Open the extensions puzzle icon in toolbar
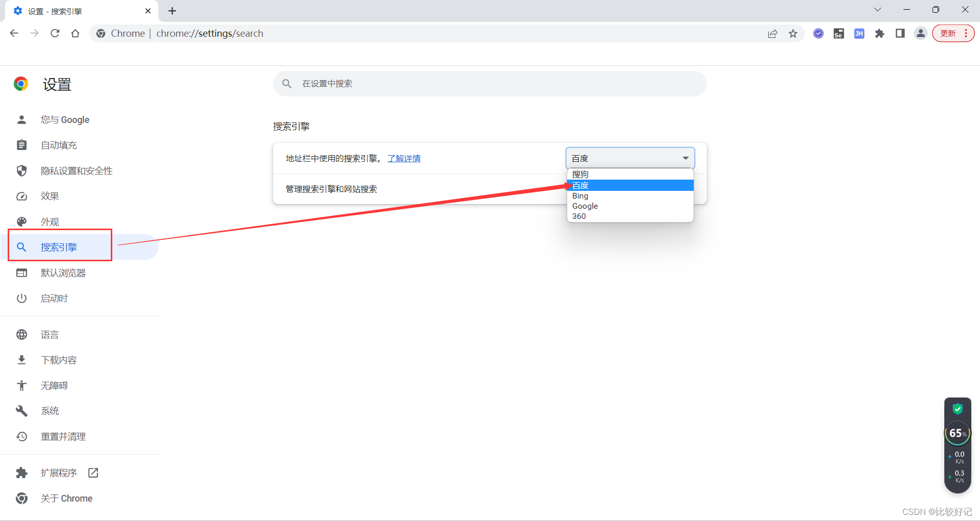The width and height of the screenshot is (980, 521). pyautogui.click(x=879, y=34)
